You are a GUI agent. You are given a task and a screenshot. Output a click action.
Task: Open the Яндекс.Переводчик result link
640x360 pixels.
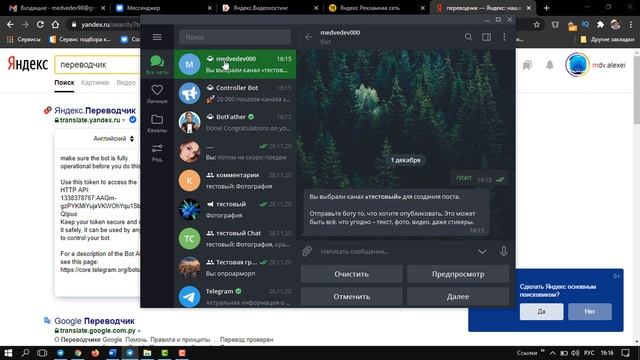tap(95, 110)
